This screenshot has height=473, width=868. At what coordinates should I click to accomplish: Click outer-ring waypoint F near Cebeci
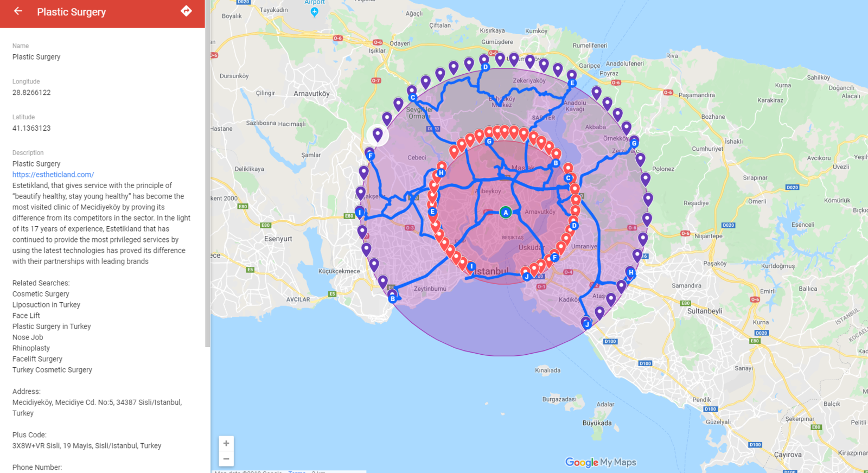[x=371, y=156]
